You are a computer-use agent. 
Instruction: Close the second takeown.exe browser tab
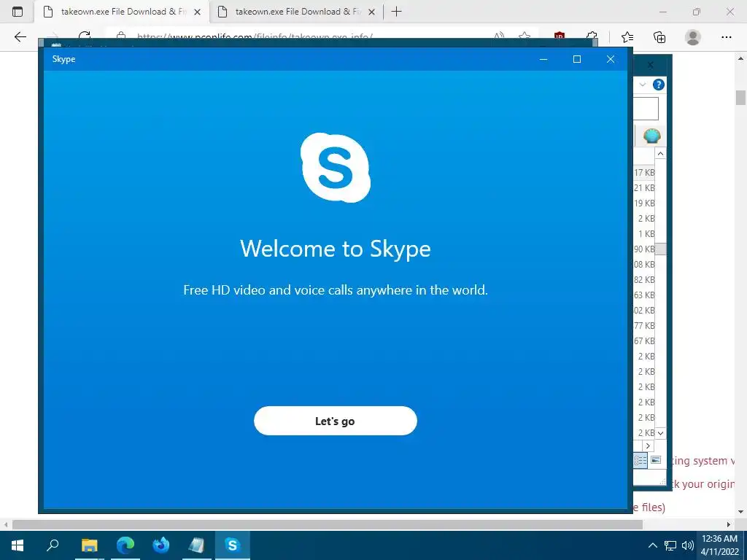[371, 12]
